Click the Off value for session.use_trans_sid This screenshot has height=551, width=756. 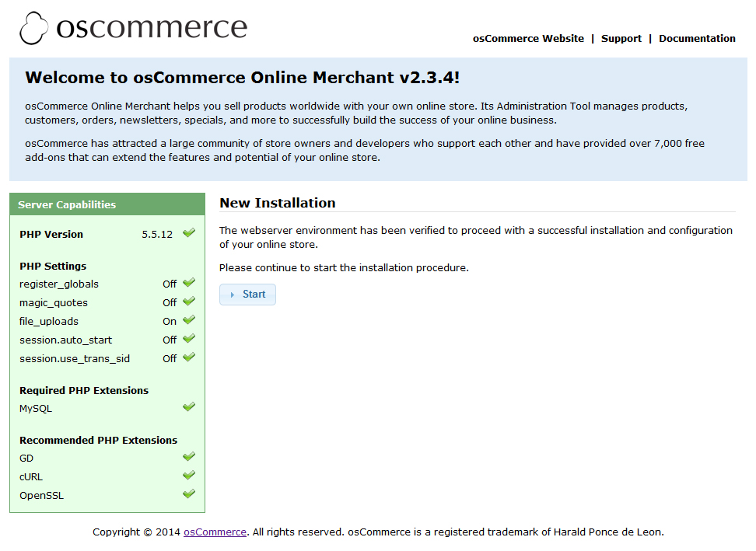170,359
